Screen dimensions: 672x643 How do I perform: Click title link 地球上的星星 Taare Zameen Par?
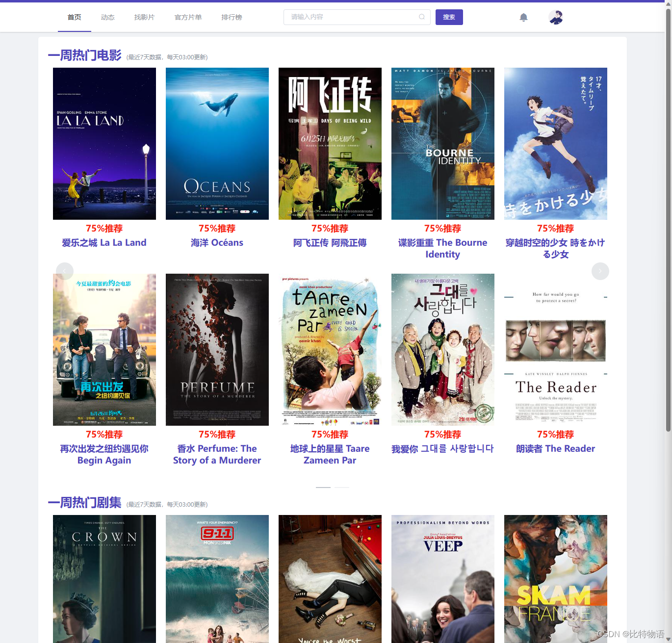pyautogui.click(x=330, y=455)
